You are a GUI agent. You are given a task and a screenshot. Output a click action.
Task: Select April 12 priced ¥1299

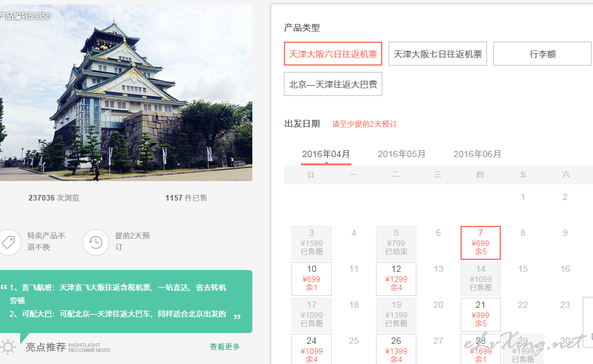[x=396, y=278]
